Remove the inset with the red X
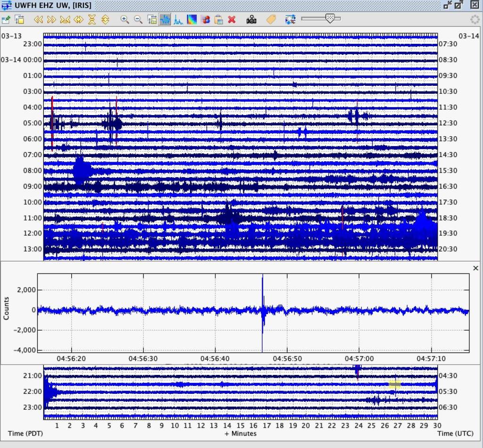The height and width of the screenshot is (448, 483). tap(232, 19)
